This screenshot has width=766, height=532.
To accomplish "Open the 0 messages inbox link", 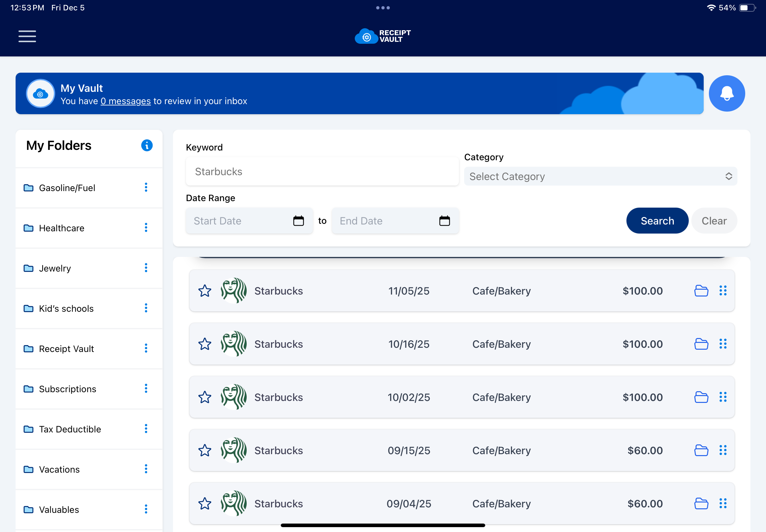I will 125,101.
